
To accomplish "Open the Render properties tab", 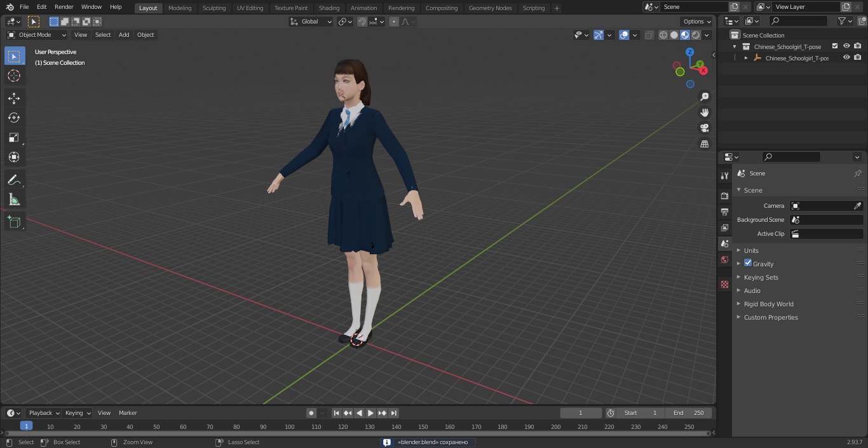I will [x=724, y=196].
